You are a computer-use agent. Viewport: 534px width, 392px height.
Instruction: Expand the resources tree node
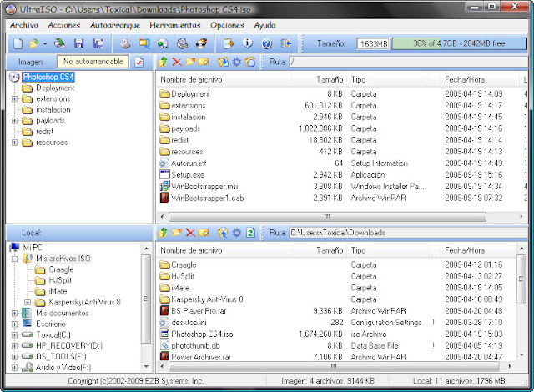15,143
